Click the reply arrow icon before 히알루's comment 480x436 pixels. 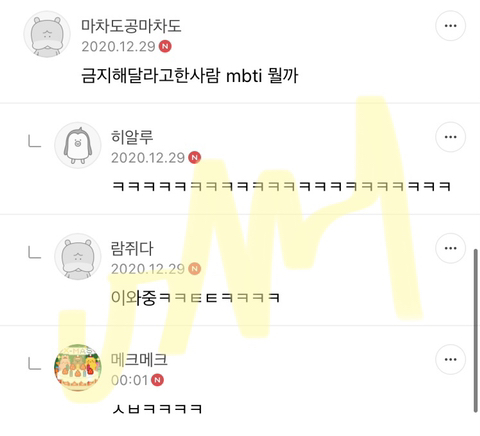click(x=35, y=142)
